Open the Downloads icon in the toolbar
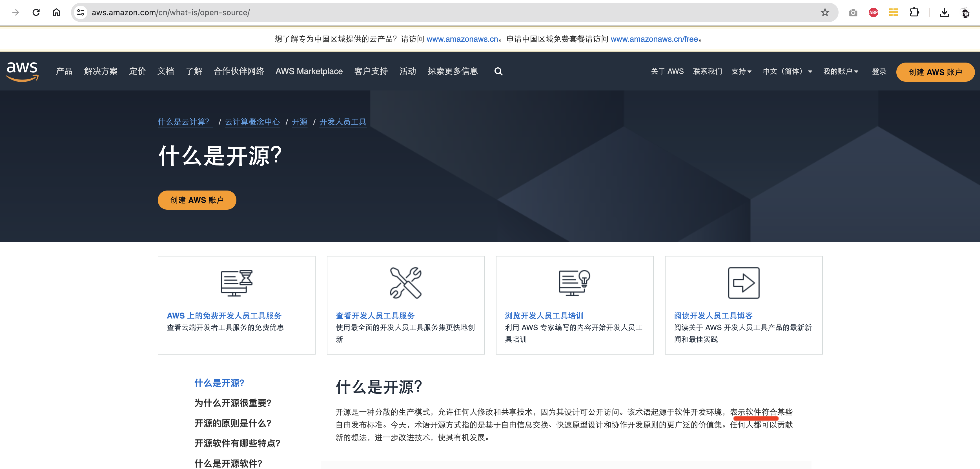This screenshot has width=980, height=469. click(x=944, y=12)
